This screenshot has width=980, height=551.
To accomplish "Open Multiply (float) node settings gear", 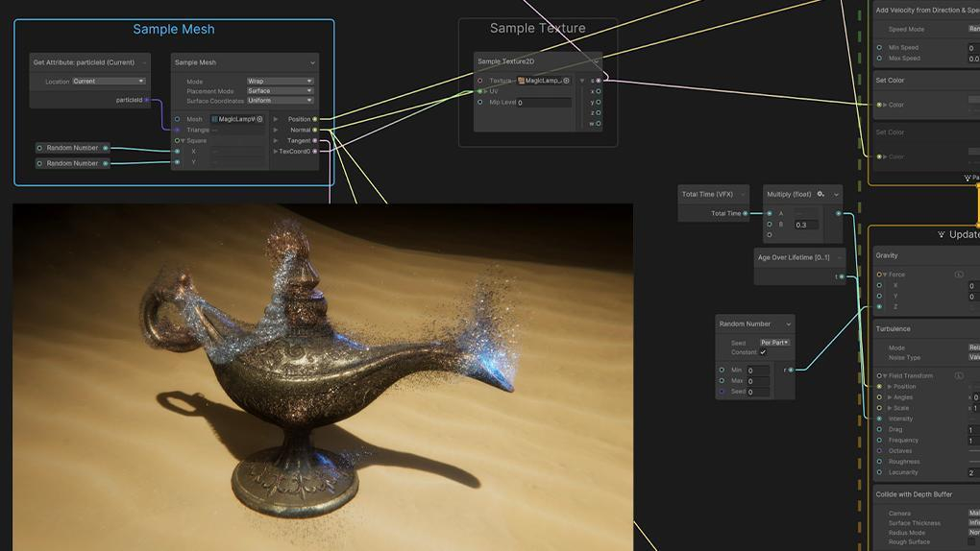I will pyautogui.click(x=821, y=194).
